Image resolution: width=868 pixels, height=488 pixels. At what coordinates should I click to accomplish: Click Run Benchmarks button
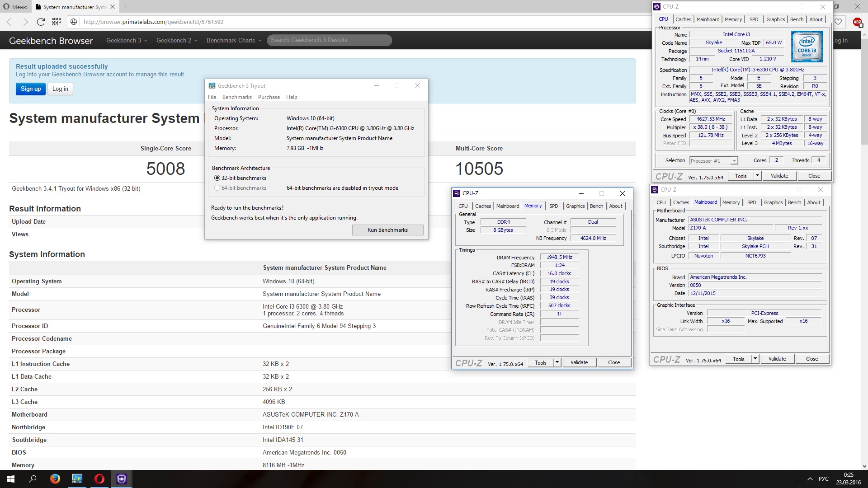387,230
